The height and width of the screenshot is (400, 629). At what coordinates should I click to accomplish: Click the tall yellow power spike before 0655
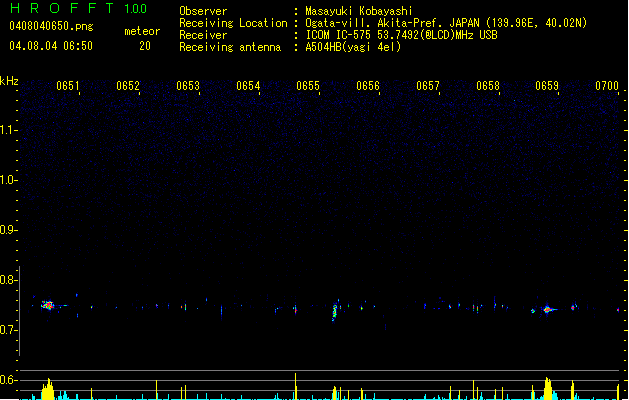296,386
